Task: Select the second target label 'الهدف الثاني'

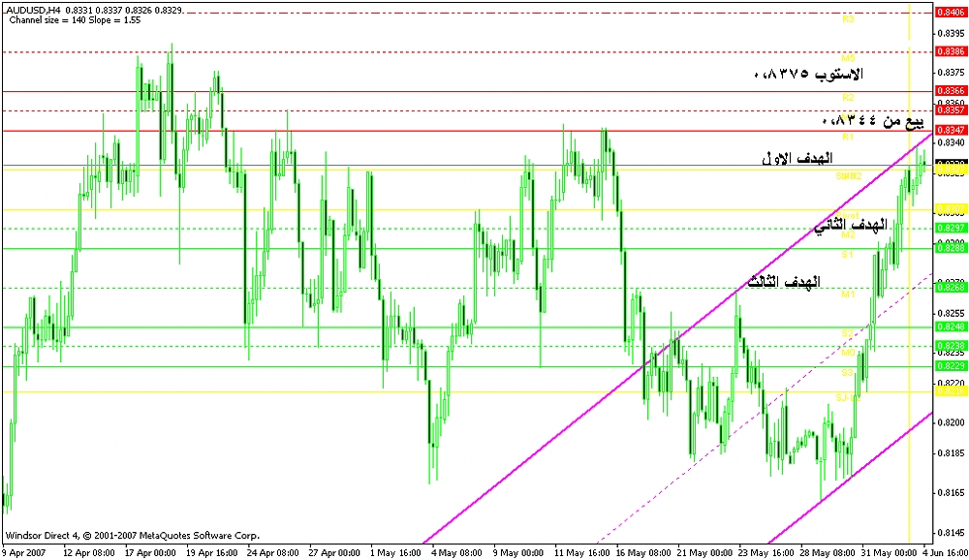Action: coord(850,225)
